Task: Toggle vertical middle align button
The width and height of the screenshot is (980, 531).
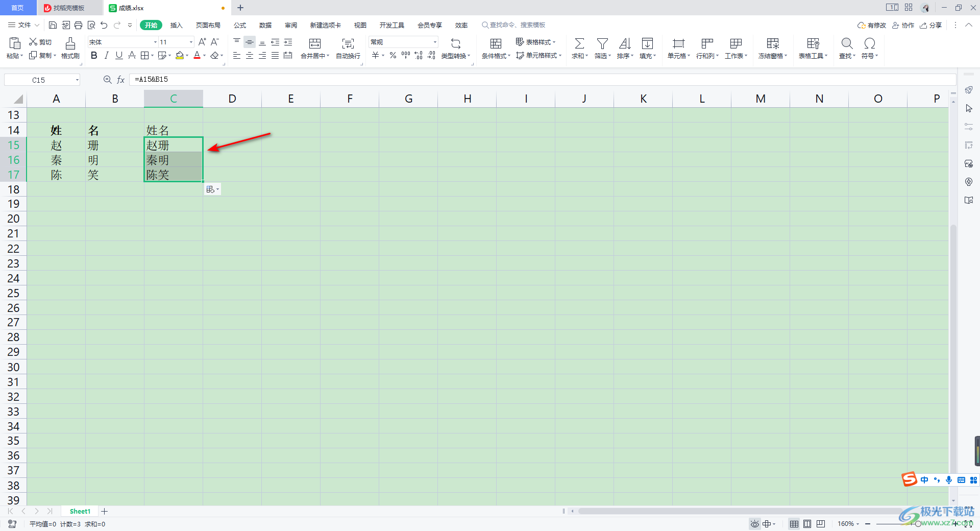Action: point(250,42)
